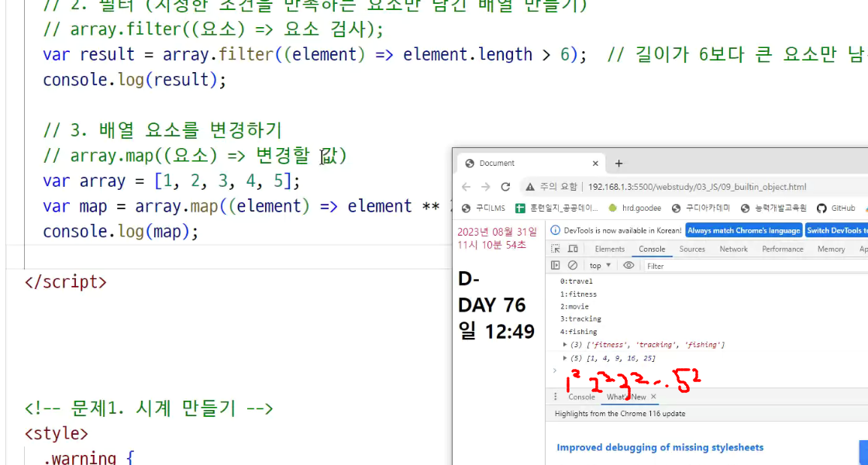
Task: Open Improved debugging of missing stylesheets link
Action: 660,447
